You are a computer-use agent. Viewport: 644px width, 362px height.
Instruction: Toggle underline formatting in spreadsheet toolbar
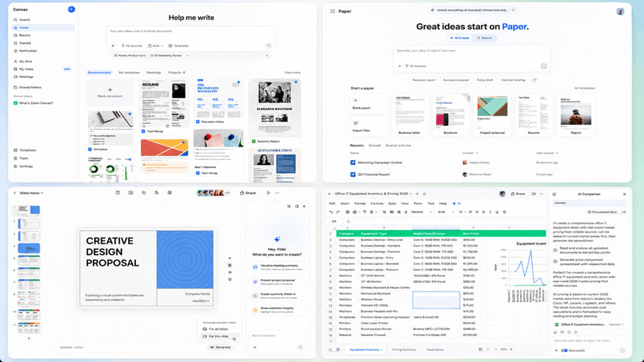(x=497, y=212)
